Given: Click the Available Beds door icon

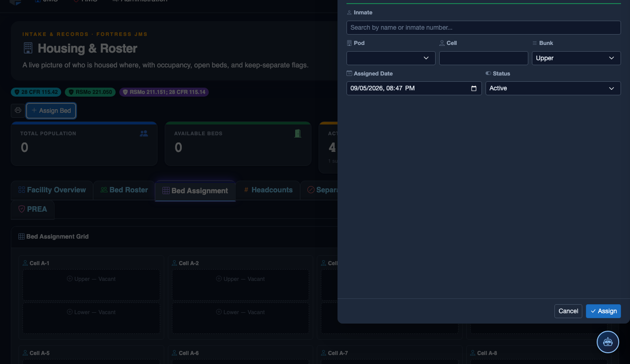Looking at the screenshot, I should [x=297, y=133].
